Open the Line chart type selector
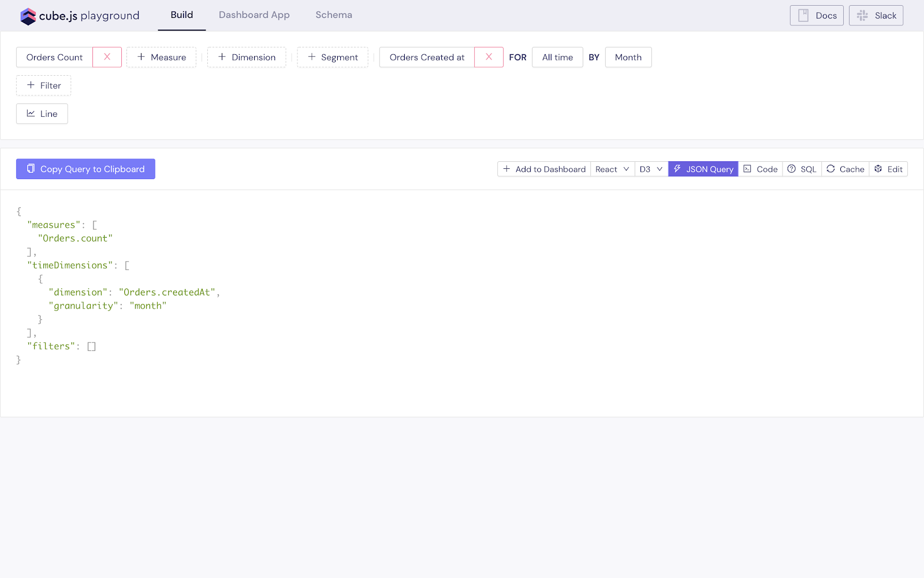 (42, 114)
